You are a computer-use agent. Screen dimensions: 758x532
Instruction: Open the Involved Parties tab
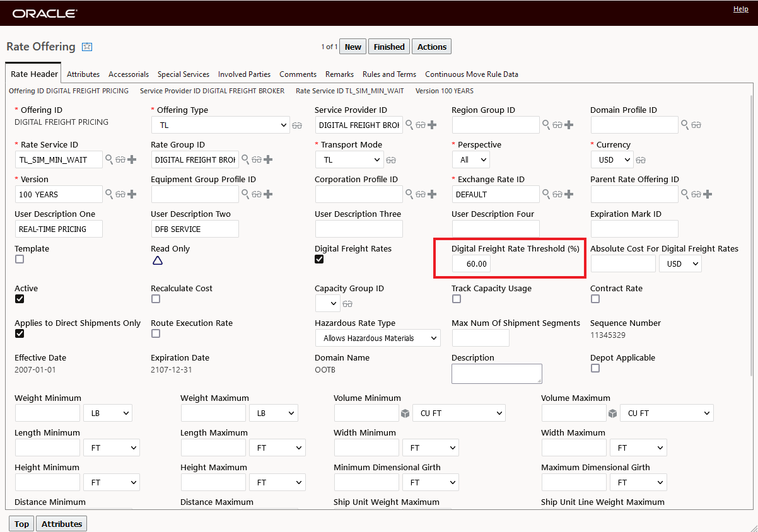[x=244, y=74]
